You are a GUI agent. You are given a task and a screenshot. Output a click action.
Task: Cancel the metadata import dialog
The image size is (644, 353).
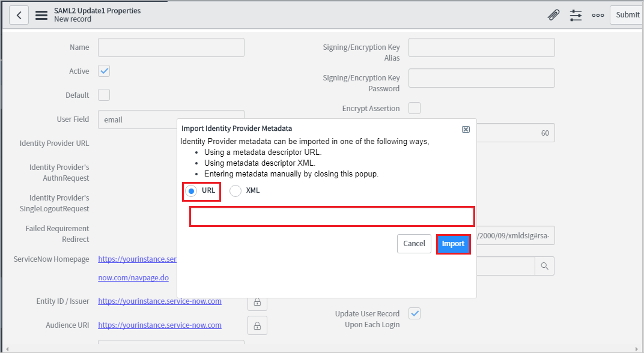414,244
